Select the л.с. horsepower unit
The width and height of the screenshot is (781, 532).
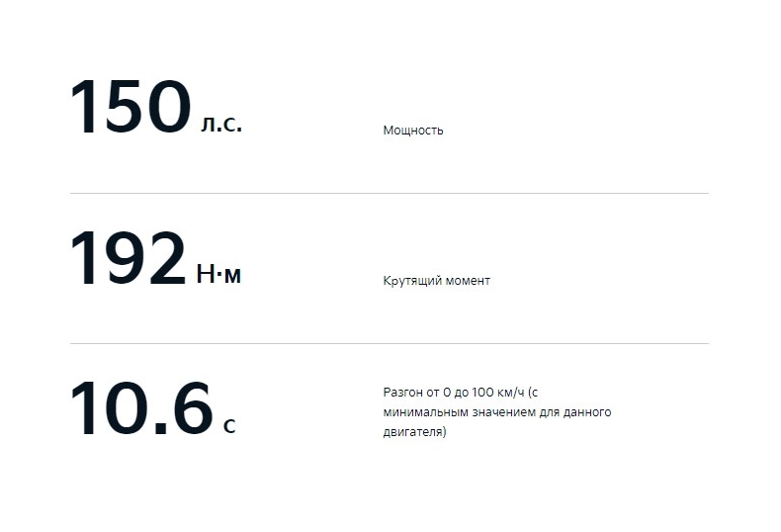(x=221, y=124)
